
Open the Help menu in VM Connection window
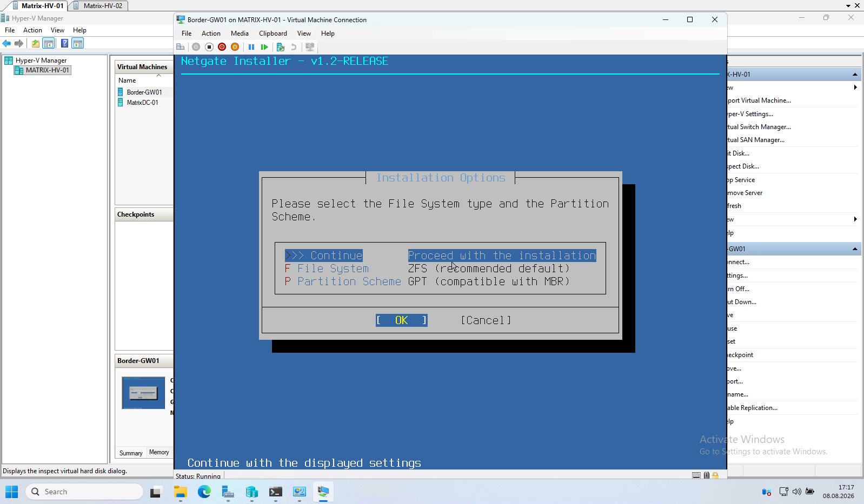pos(328,33)
